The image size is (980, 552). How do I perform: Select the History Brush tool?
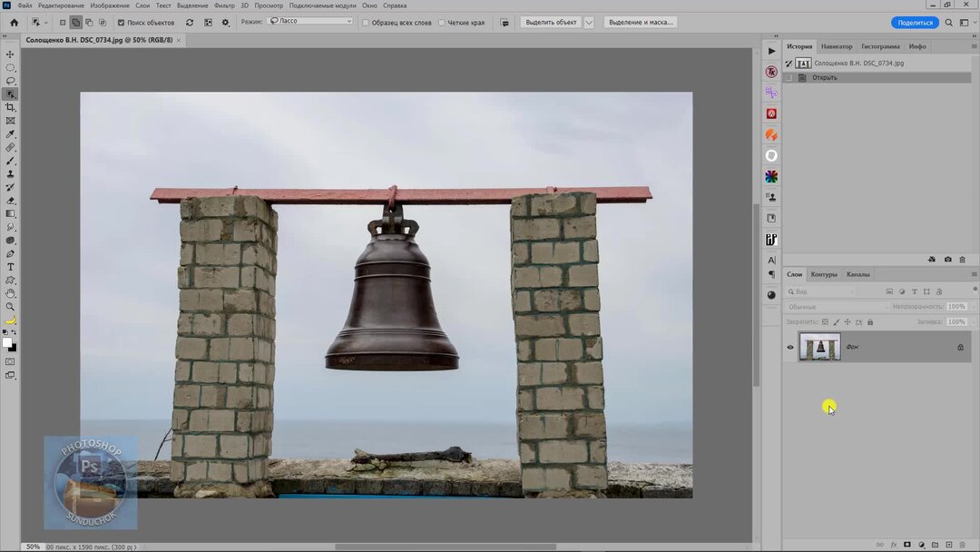point(10,187)
